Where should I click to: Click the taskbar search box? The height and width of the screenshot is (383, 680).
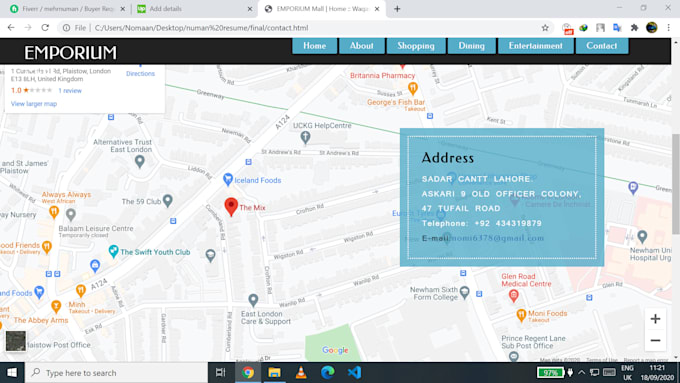[x=116, y=373]
